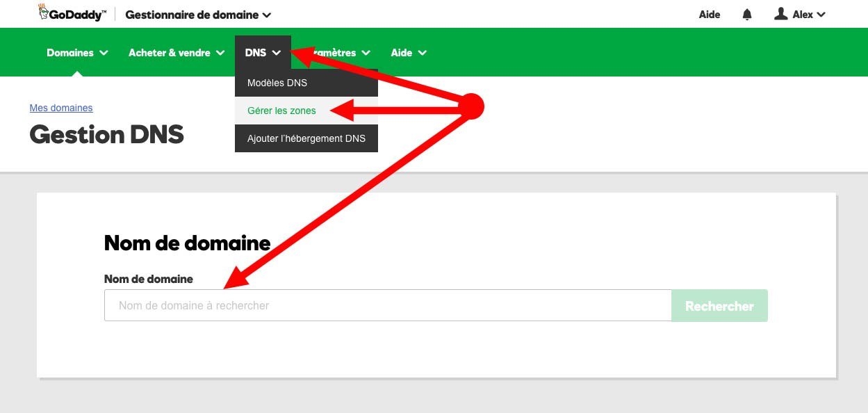The image size is (868, 413).
Task: Choose Gérer les zones option
Action: (306, 111)
